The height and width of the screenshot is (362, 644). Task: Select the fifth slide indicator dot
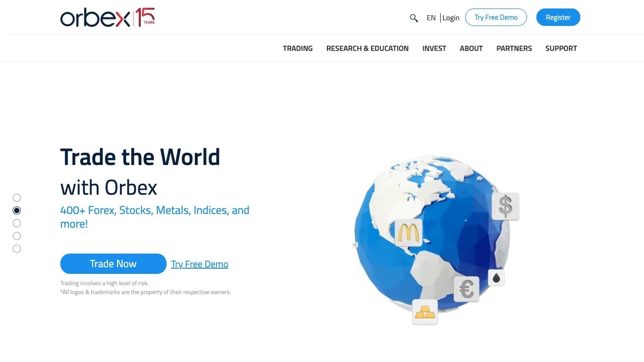pyautogui.click(x=17, y=249)
